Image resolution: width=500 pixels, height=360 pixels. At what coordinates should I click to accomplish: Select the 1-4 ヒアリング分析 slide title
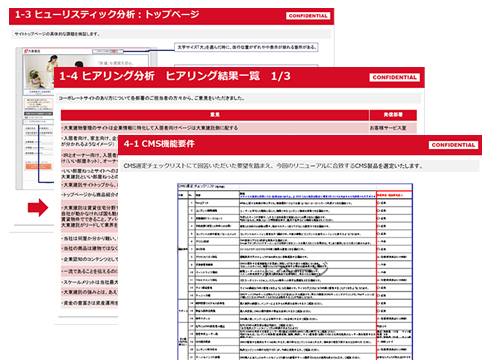(174, 76)
